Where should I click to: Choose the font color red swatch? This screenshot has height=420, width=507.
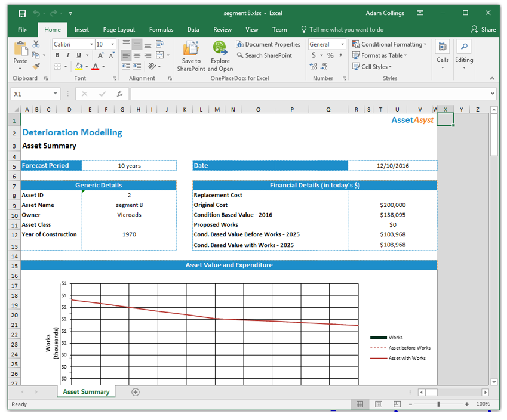click(x=96, y=67)
